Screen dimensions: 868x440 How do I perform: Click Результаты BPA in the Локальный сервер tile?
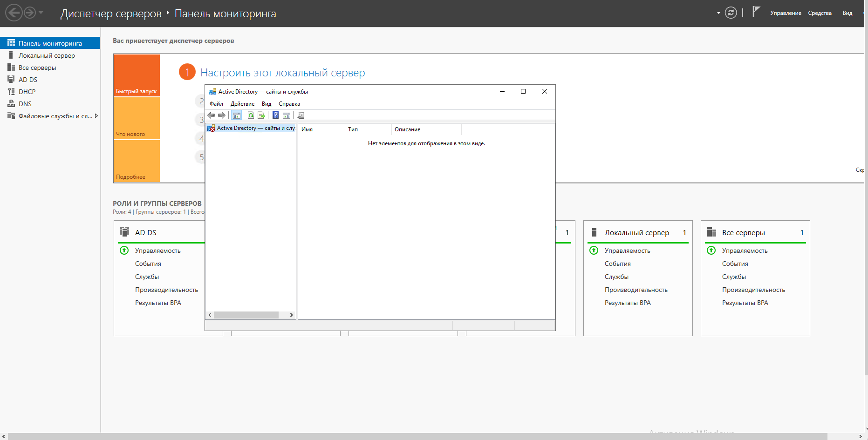point(628,303)
